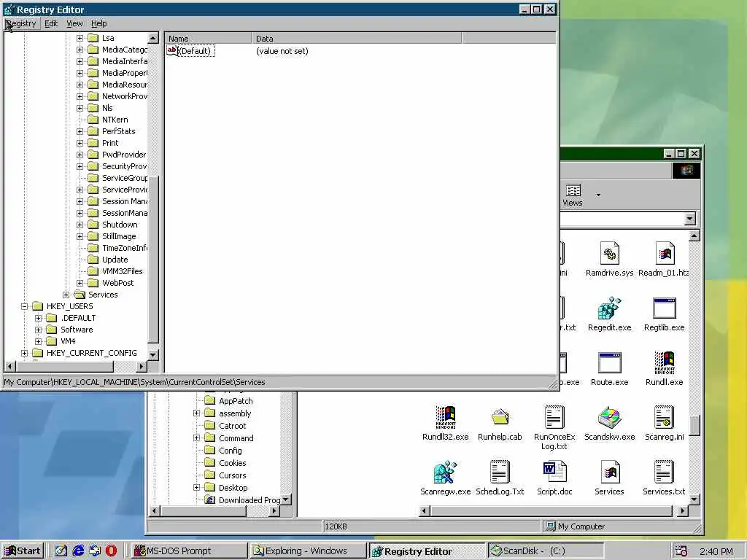Select the (Default) registry value
This screenshot has height=560, width=747.
(x=194, y=51)
